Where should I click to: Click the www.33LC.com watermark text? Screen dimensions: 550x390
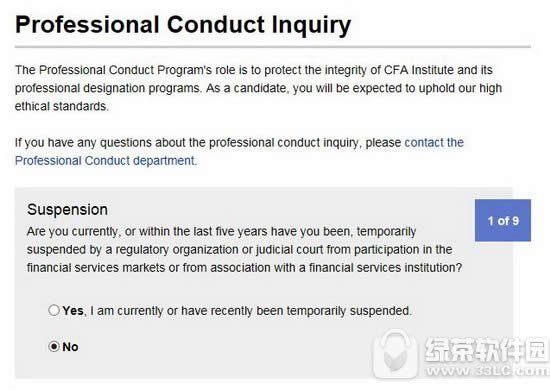point(488,370)
